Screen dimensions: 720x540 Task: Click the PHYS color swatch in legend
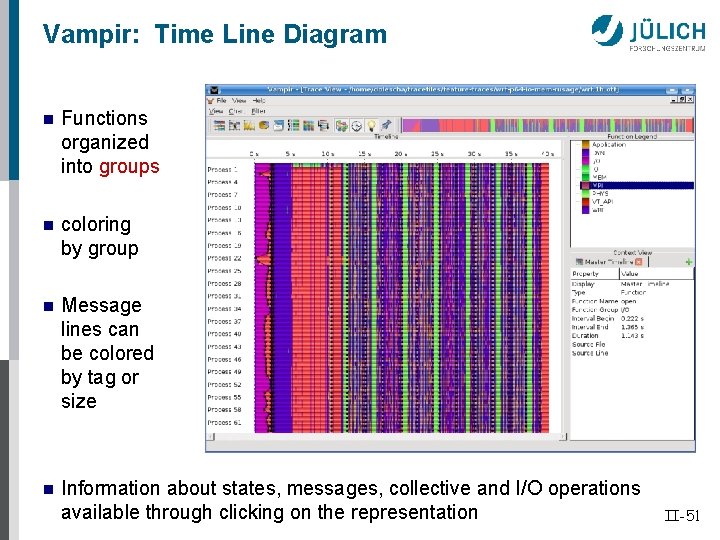(585, 193)
